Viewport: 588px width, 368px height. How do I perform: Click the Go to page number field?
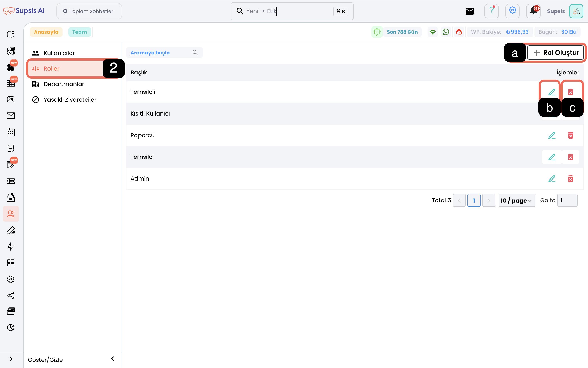click(567, 200)
